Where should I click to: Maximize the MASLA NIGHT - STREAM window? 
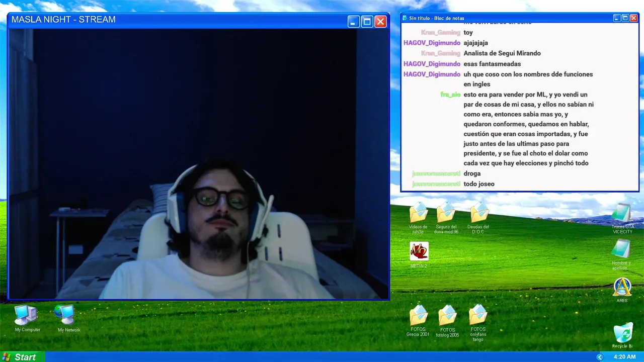pyautogui.click(x=367, y=22)
